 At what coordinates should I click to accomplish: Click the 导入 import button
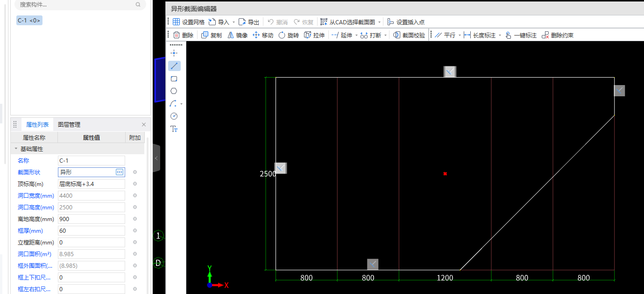point(219,22)
